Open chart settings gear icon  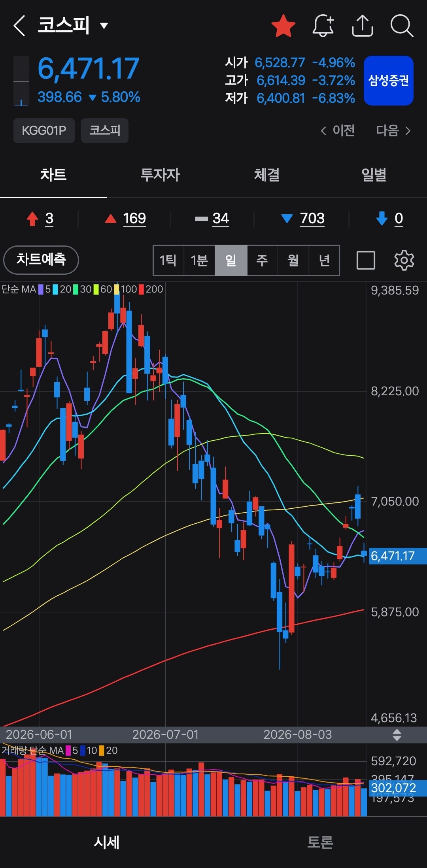tap(404, 260)
